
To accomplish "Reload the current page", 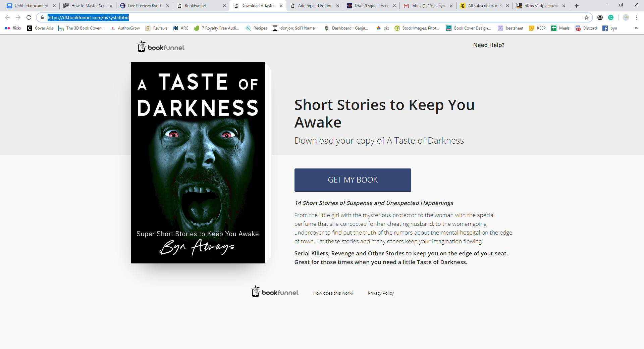I will (29, 17).
